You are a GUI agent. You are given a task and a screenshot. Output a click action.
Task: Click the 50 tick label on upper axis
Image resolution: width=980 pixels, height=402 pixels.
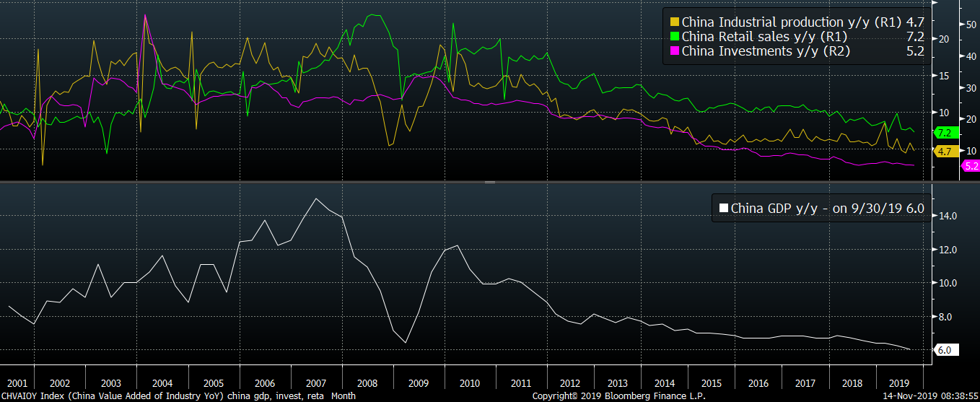click(x=971, y=25)
